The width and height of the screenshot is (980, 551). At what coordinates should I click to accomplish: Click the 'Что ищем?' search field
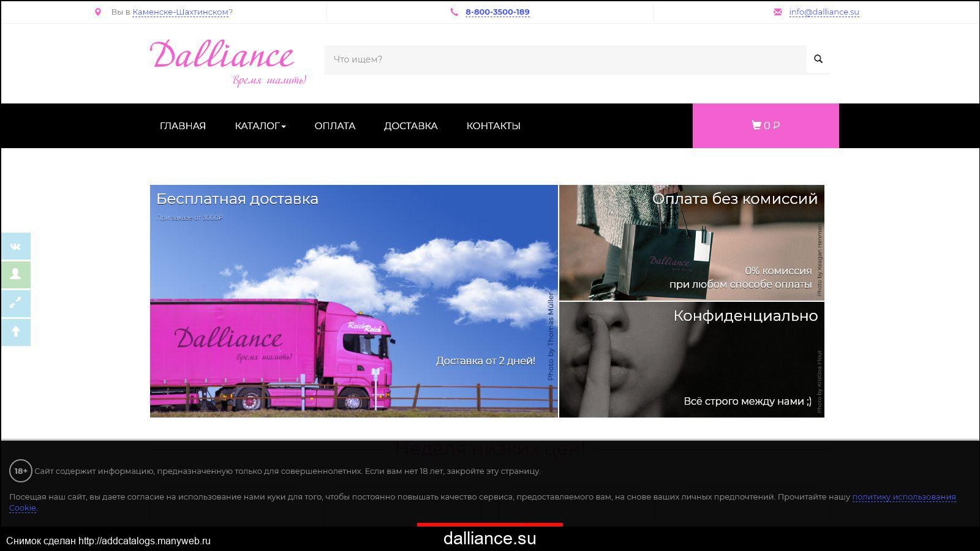[x=565, y=59]
